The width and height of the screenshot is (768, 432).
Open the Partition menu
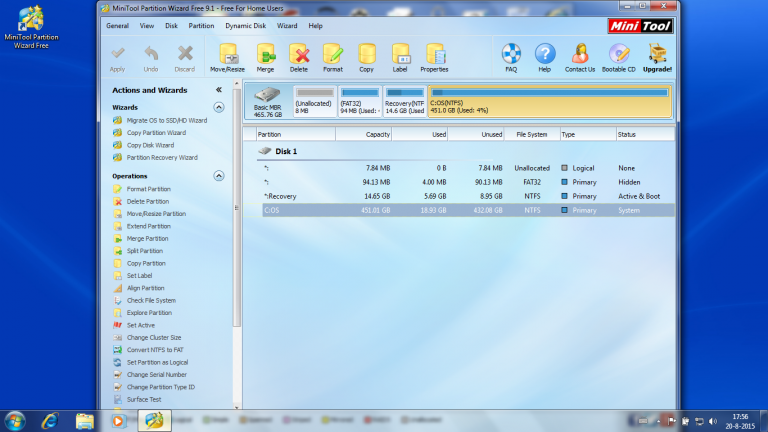coord(201,25)
